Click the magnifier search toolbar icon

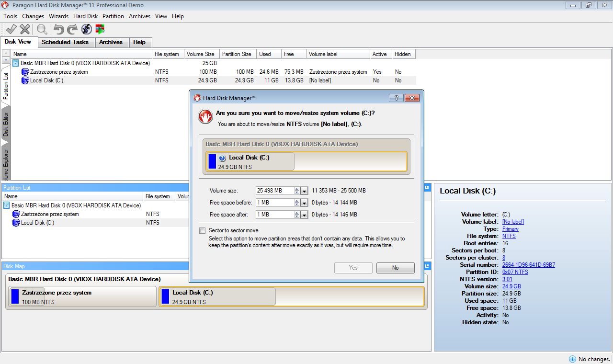tap(42, 29)
